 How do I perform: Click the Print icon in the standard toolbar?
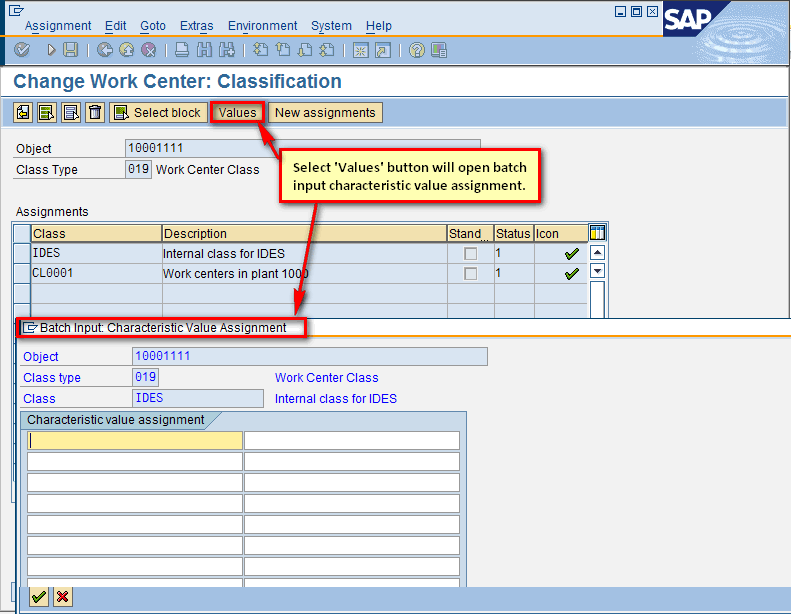[182, 50]
